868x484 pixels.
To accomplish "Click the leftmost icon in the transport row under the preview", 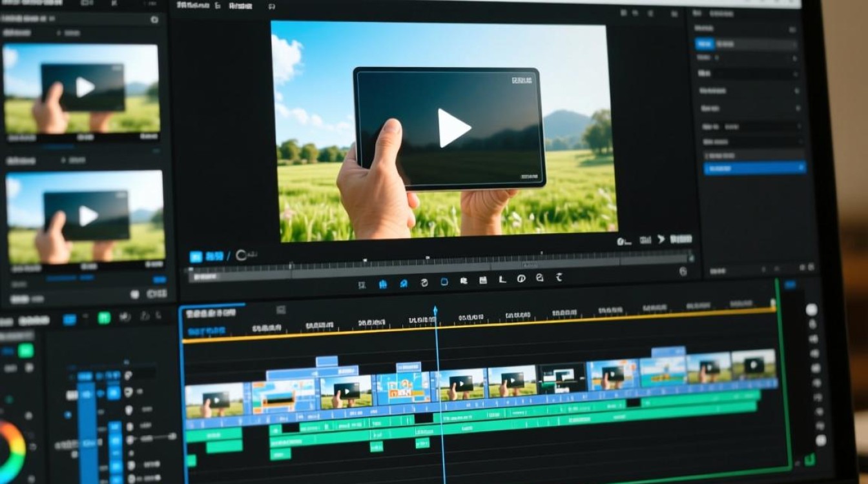I will 362,284.
